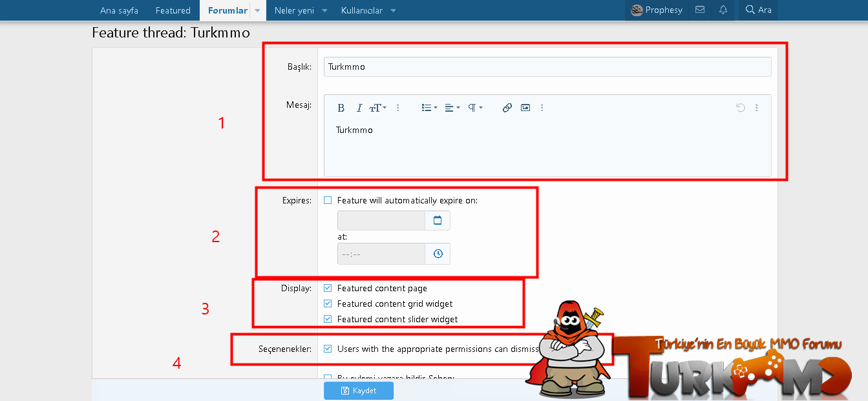Open the notifications bell icon

[x=723, y=10]
